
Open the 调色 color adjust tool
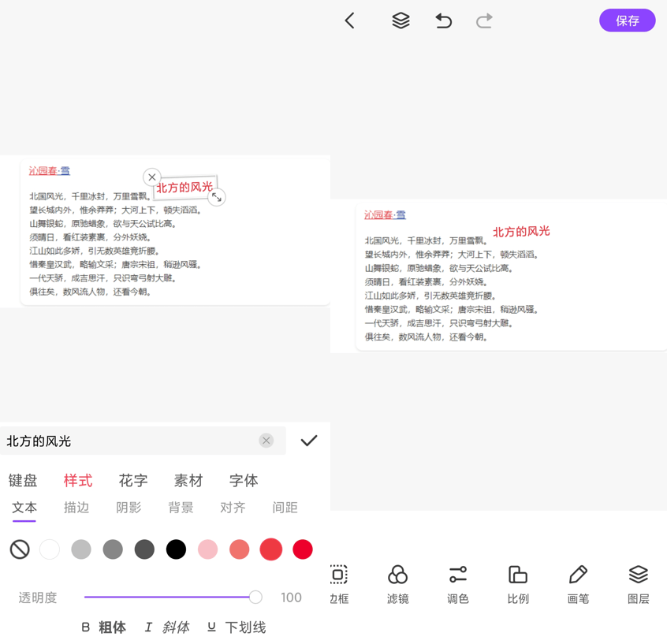pos(458,584)
